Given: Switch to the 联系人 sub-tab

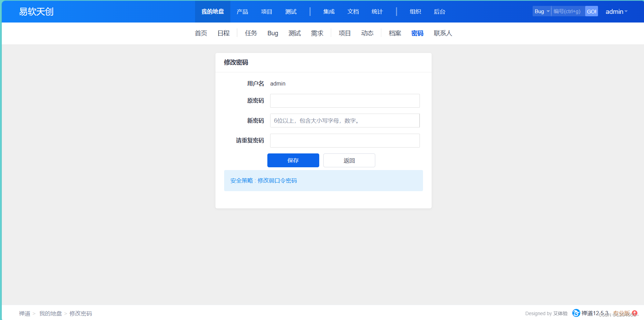Looking at the screenshot, I should (443, 33).
